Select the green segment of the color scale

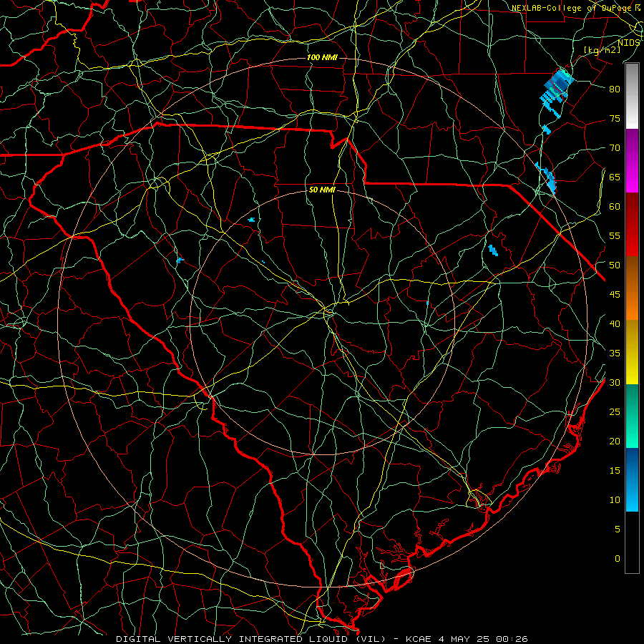coord(632,416)
